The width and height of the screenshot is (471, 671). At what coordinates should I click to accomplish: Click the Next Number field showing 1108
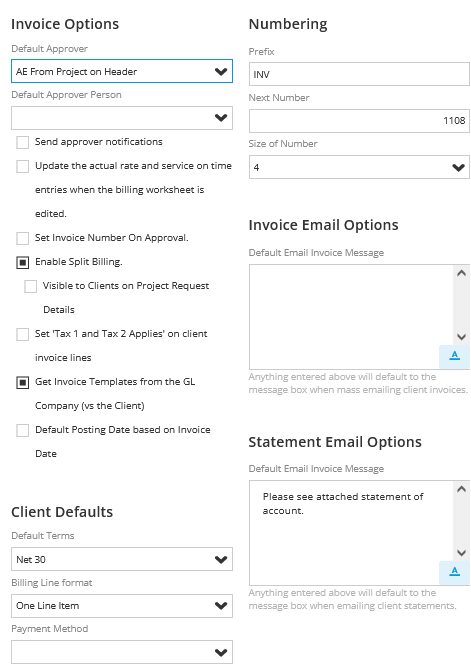(359, 121)
